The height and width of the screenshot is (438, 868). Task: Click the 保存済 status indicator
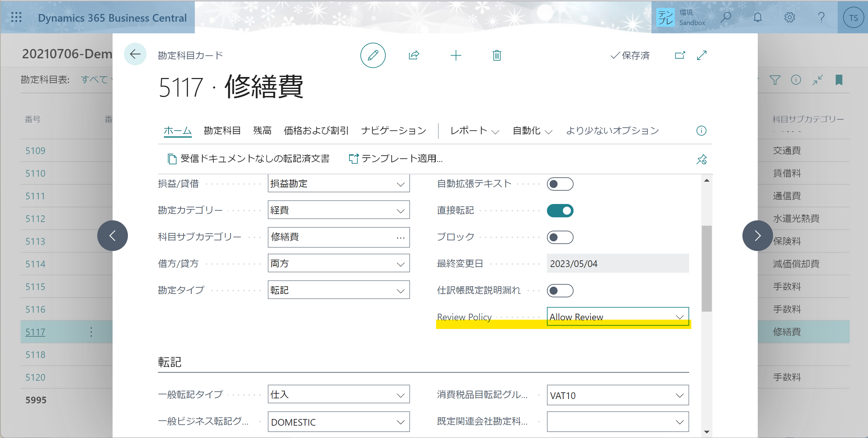630,55
